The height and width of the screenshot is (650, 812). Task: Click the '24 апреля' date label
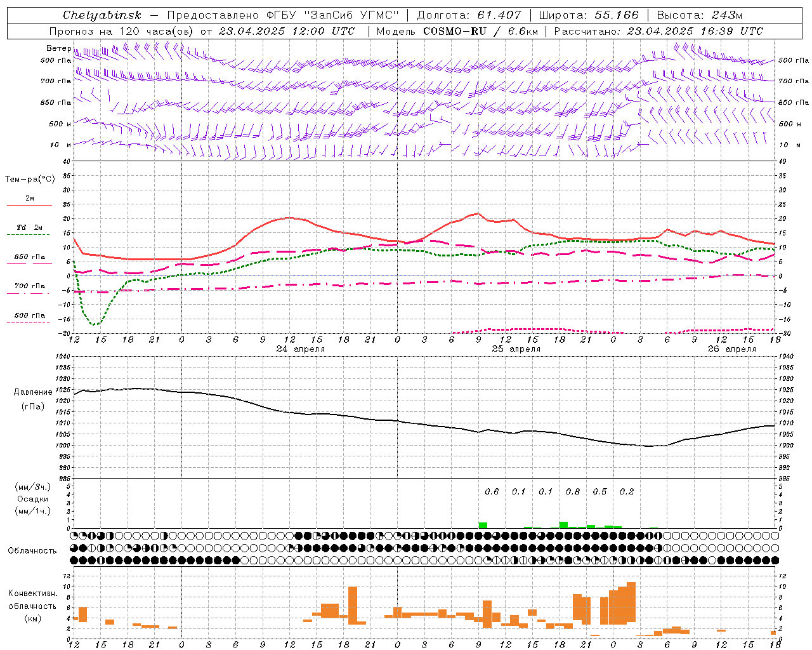point(300,349)
